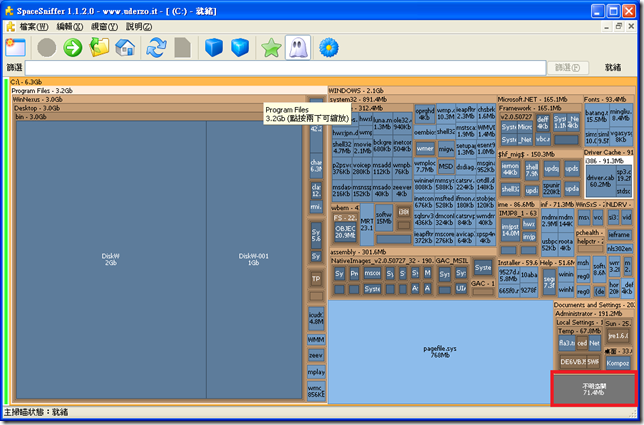Click the system32 - 891.4Mb header
Viewport: 644px width, 425px height.
[x=412, y=99]
